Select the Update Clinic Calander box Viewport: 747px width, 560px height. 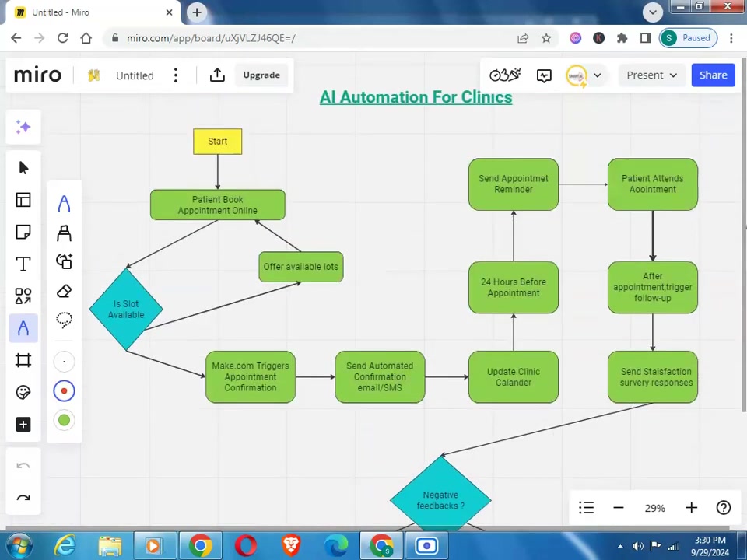pos(514,377)
